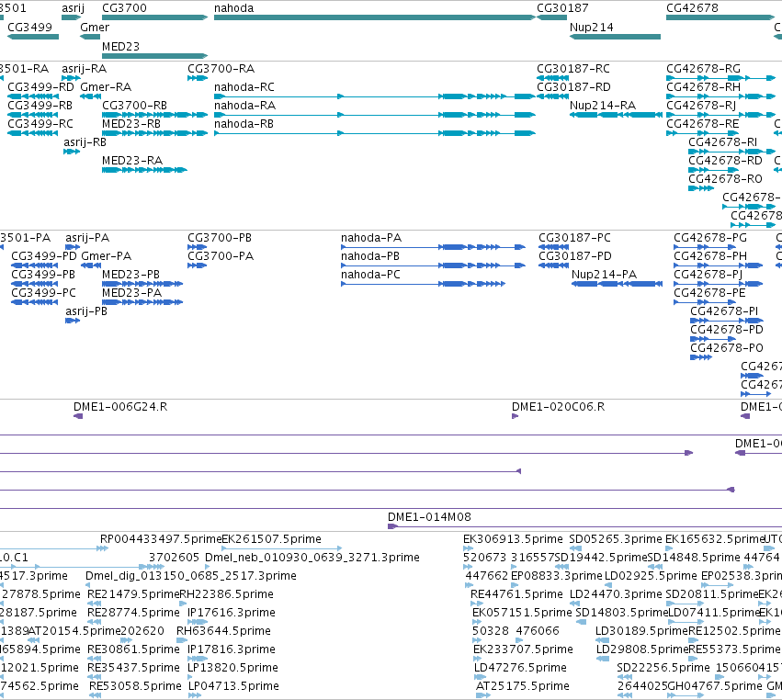The height and width of the screenshot is (700, 782).
Task: Select protein Nup214-PA
Action: click(617, 284)
